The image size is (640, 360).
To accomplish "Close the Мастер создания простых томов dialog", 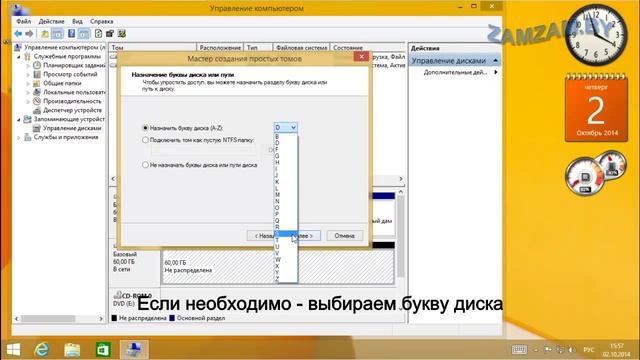I will coord(361,57).
